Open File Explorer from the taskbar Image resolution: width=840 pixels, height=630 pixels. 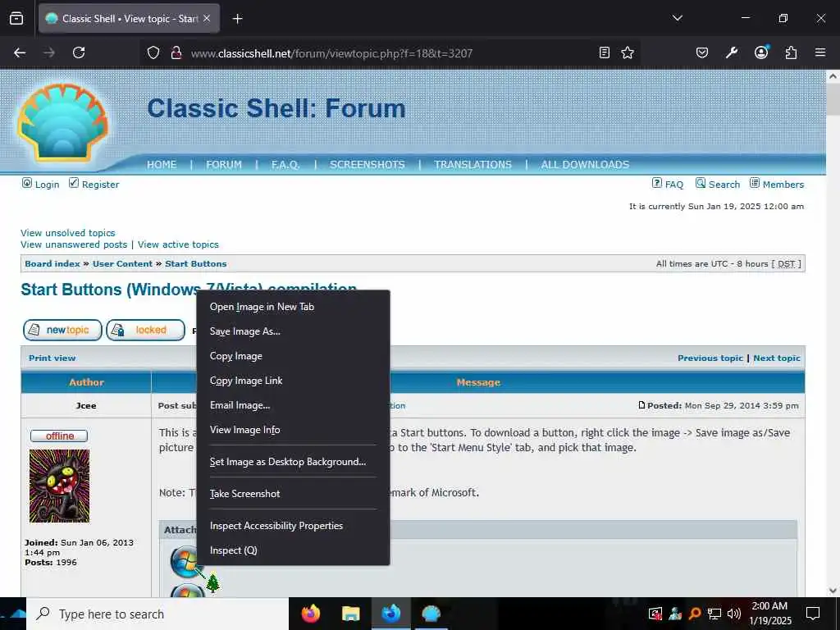(351, 614)
